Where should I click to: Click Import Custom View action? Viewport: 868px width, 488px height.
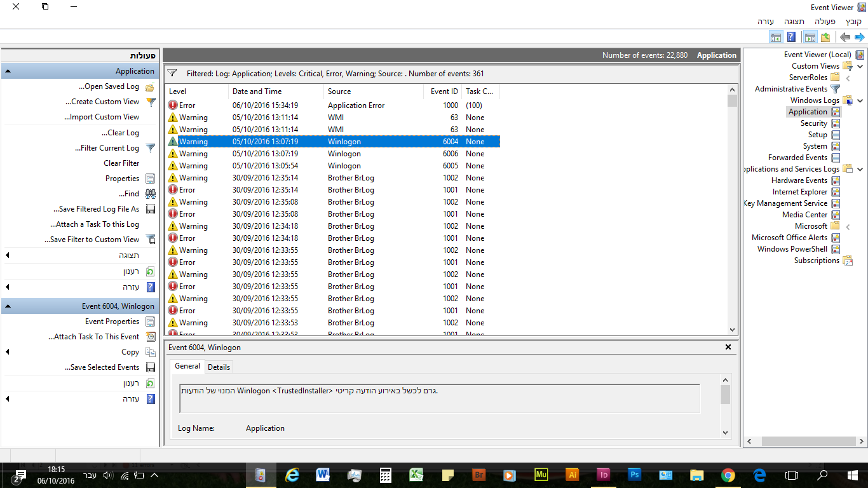[102, 117]
